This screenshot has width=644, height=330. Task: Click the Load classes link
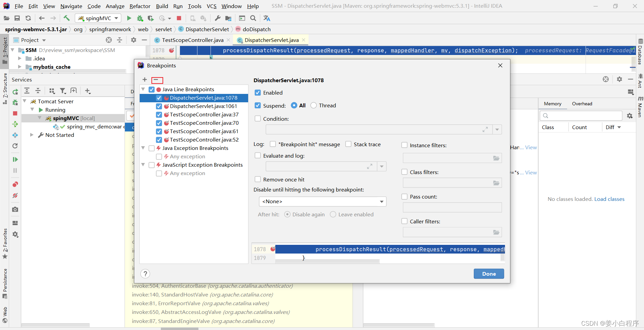609,199
